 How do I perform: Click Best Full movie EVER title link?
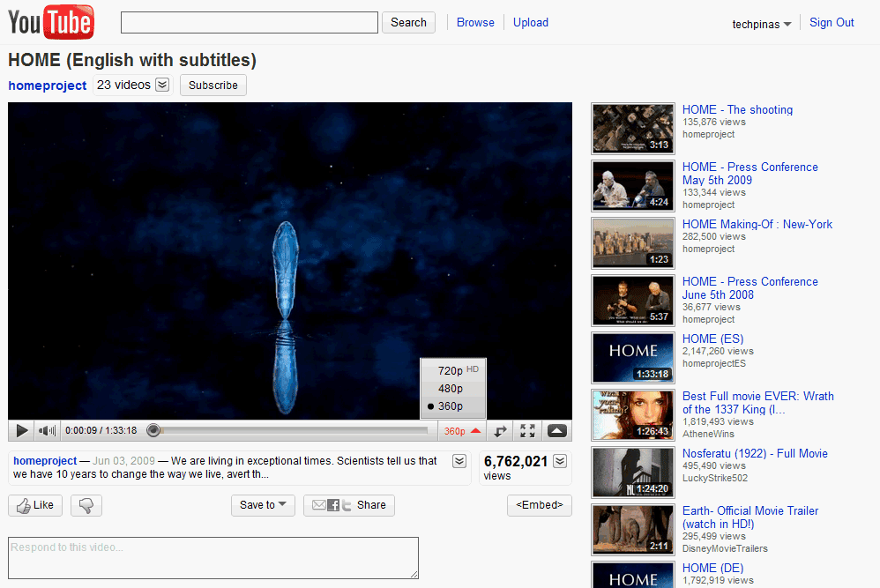click(x=758, y=402)
